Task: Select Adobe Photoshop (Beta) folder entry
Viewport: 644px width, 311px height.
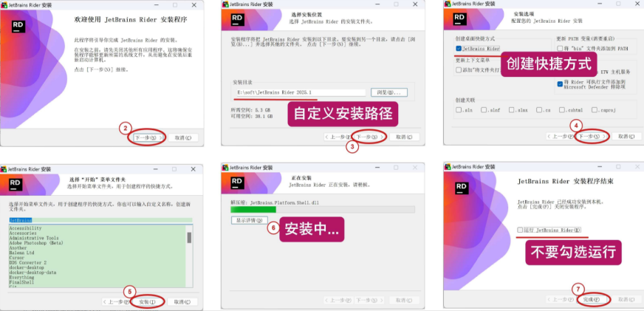Action: [36, 243]
